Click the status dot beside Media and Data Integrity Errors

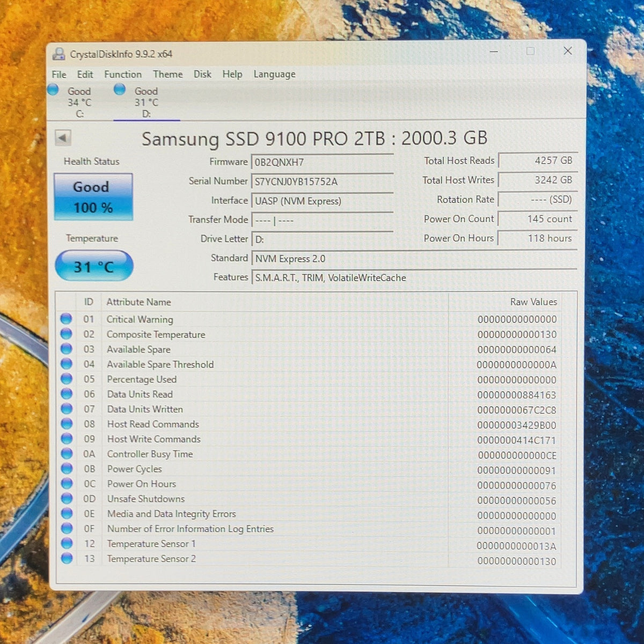point(67,514)
